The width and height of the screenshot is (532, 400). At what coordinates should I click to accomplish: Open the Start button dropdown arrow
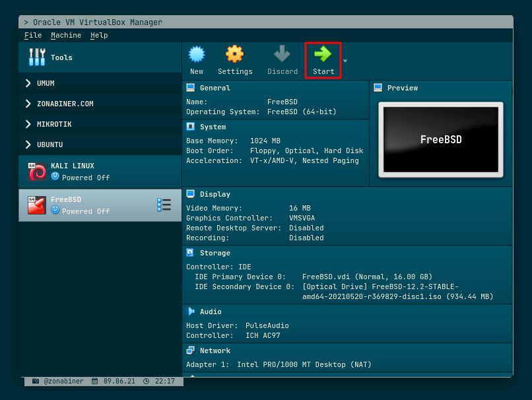point(344,60)
